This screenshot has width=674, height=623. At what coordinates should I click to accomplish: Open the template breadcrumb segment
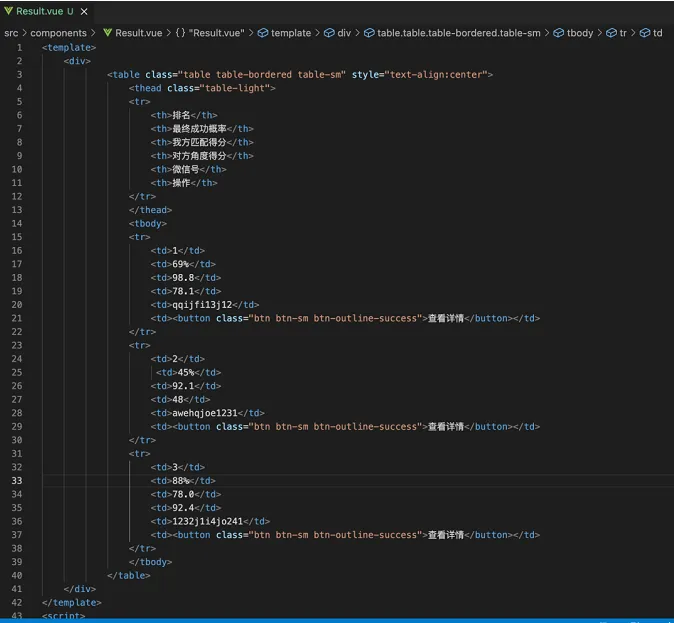[291, 33]
